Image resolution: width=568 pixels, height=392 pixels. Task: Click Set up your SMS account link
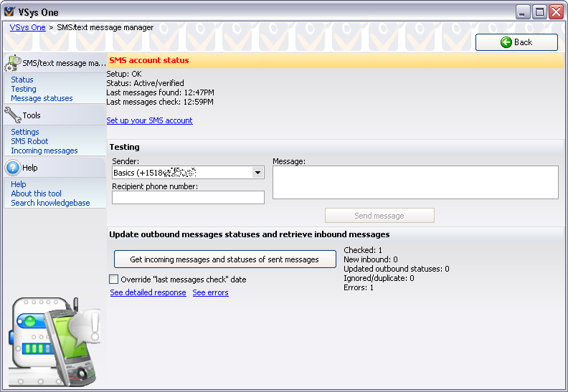click(150, 120)
